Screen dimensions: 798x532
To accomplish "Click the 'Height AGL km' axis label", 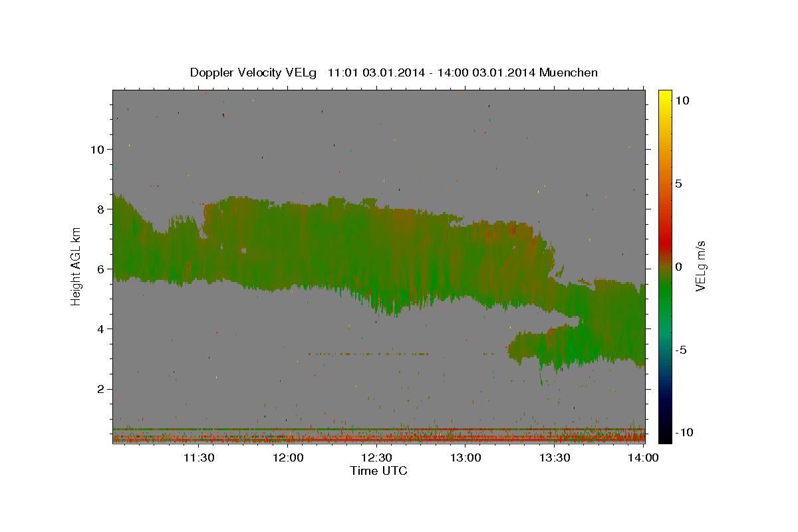I will tap(76, 266).
